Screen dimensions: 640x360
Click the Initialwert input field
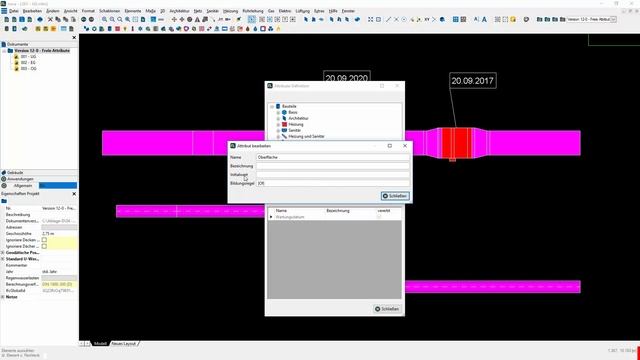333,175
